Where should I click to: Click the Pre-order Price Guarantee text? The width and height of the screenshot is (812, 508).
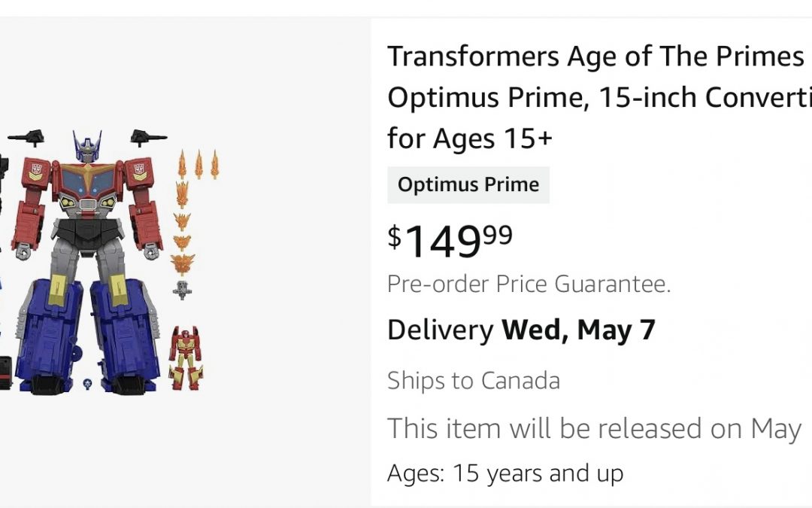tap(529, 284)
